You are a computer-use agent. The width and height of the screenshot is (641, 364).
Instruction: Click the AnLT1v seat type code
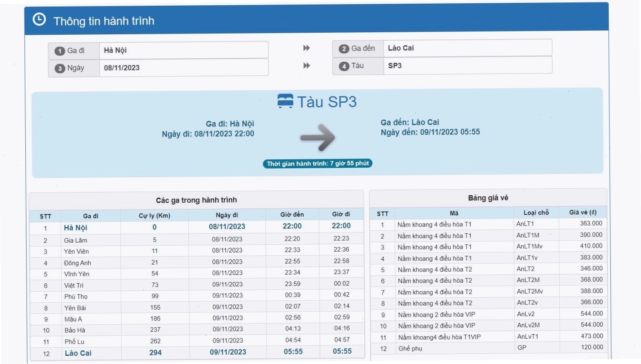(527, 258)
